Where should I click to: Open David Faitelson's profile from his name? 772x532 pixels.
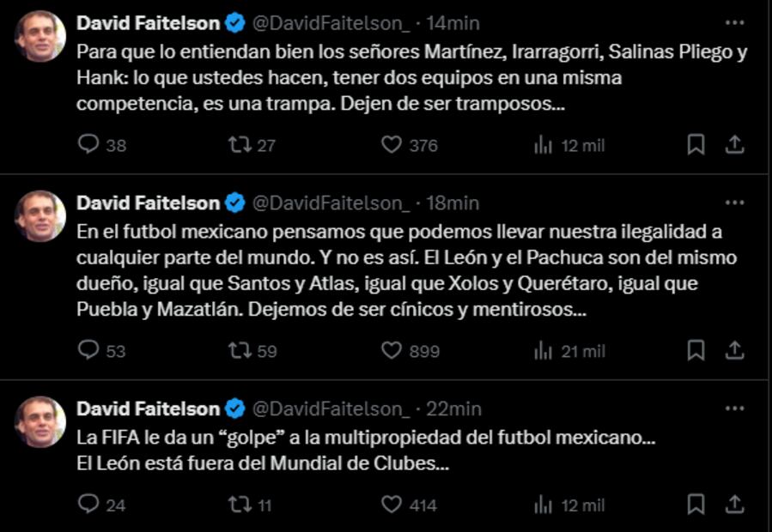coord(146,24)
